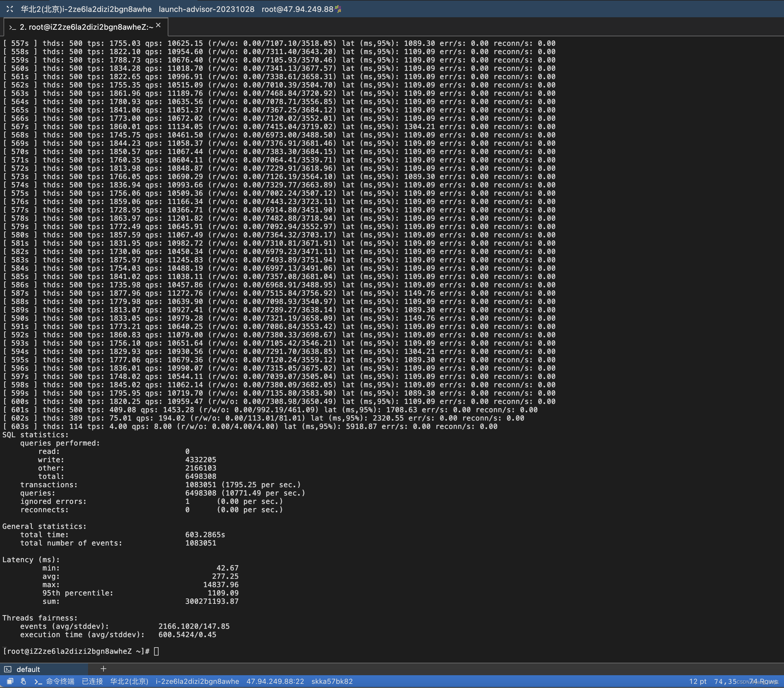Click the terminal input cursor at prompt
This screenshot has width=784, height=688.
(x=156, y=651)
